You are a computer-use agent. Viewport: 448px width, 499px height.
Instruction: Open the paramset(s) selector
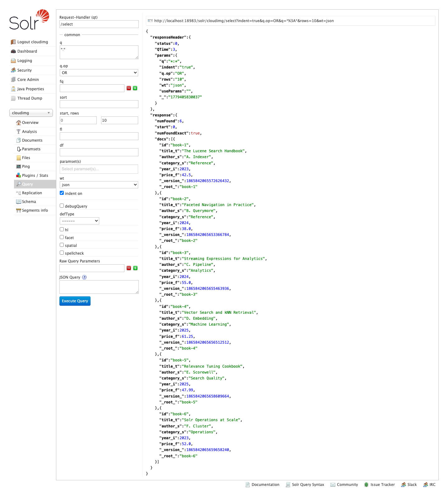[x=99, y=169]
